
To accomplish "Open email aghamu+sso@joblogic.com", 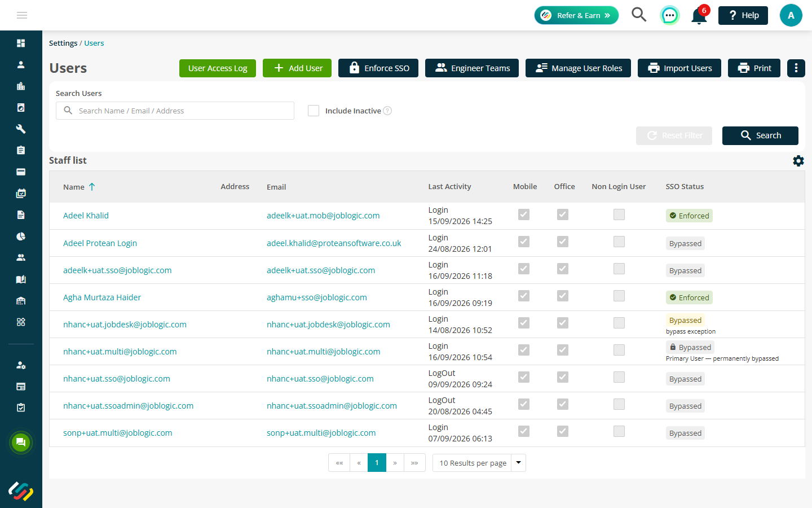I will click(x=316, y=297).
